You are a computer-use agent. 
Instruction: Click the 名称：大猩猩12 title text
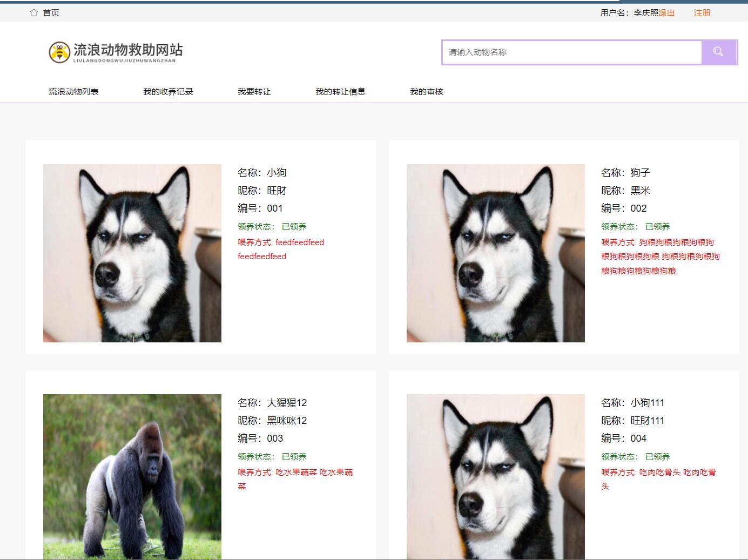[272, 403]
